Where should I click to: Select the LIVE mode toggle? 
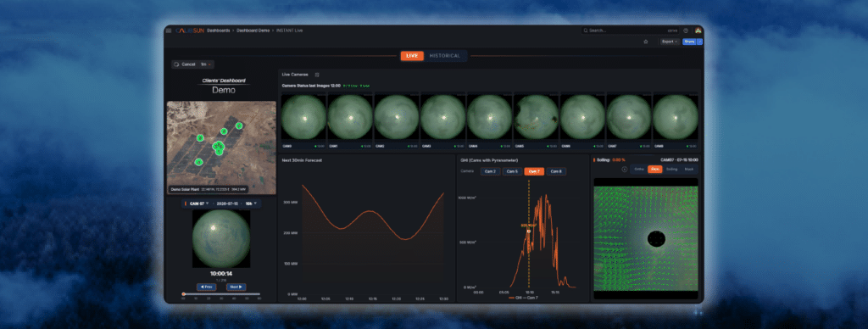(x=412, y=56)
